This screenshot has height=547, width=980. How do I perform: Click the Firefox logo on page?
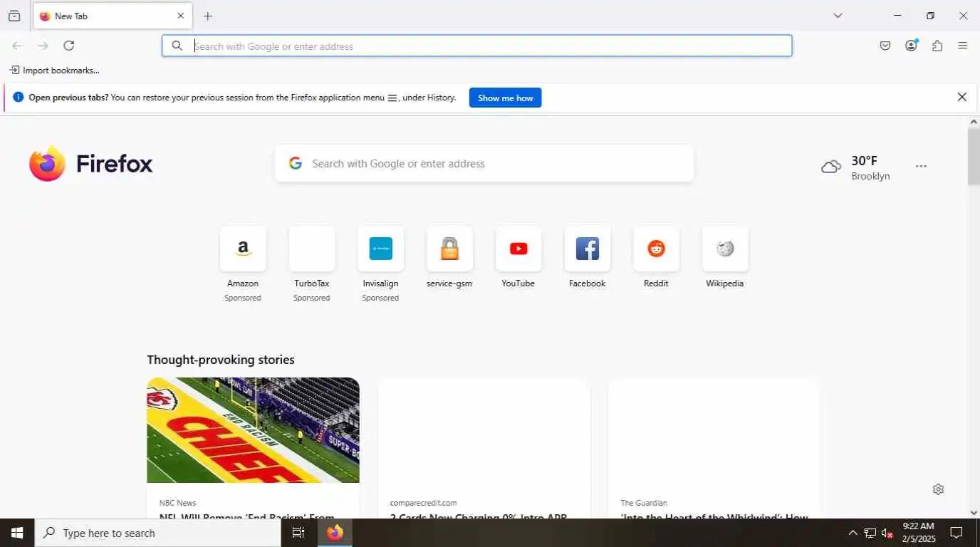90,164
